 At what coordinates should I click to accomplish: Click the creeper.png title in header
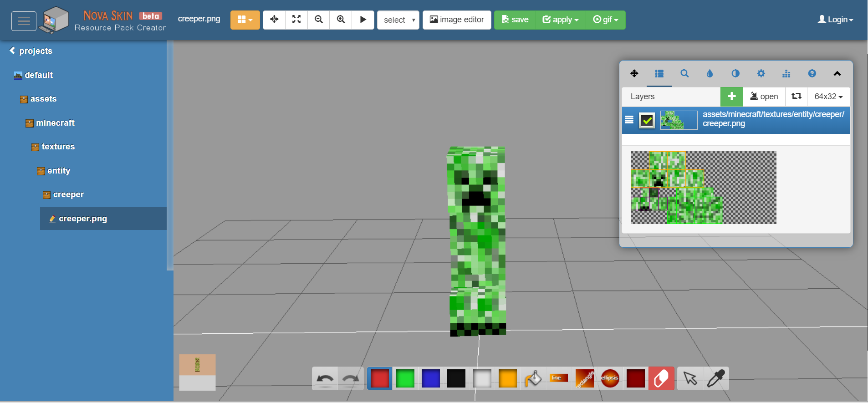(x=199, y=19)
